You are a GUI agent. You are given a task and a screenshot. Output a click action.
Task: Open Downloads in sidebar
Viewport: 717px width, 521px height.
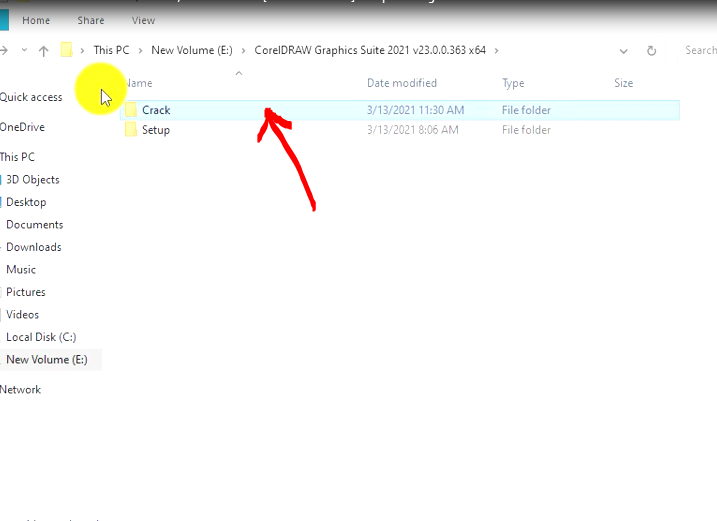pyautogui.click(x=33, y=247)
